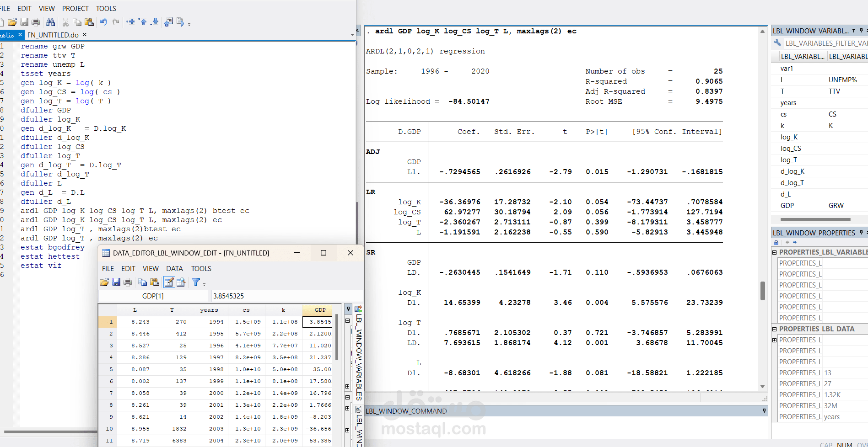Screen dimensions: 868x447
Task: Save the do-file with the floppy icon
Action: (24, 22)
